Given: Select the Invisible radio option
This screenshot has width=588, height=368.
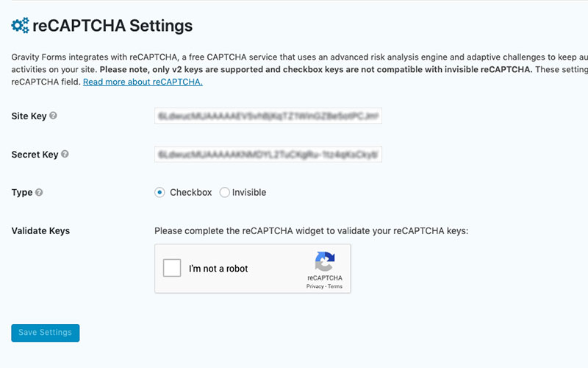Looking at the screenshot, I should [x=224, y=193].
